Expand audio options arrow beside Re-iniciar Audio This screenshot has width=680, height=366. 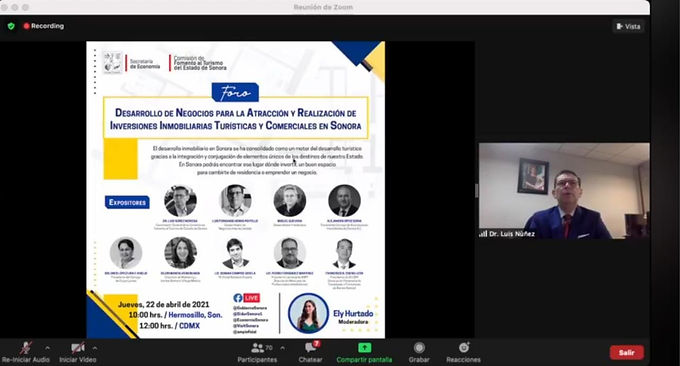(x=47, y=348)
